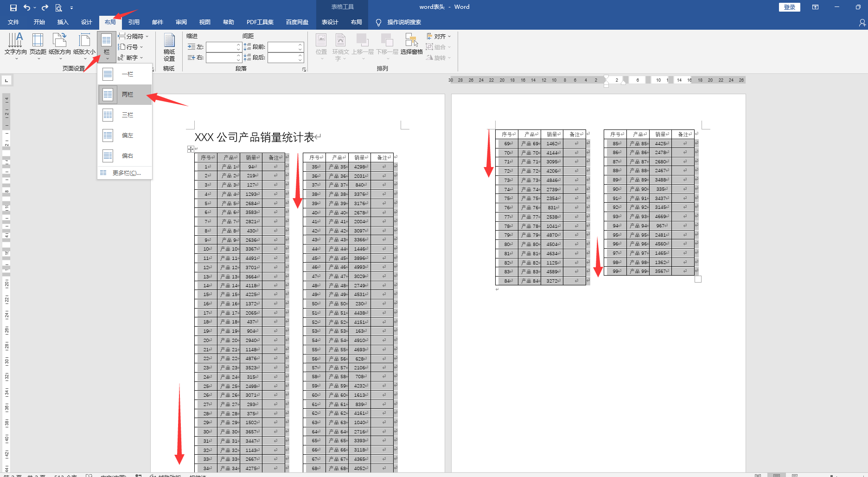Switch to the 视图 view tab
This screenshot has height=477, width=868.
pyautogui.click(x=204, y=22)
